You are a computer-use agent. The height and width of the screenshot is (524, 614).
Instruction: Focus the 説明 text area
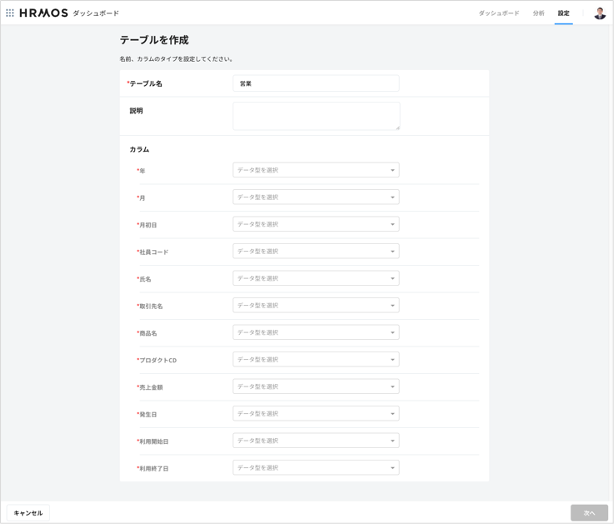pos(315,116)
